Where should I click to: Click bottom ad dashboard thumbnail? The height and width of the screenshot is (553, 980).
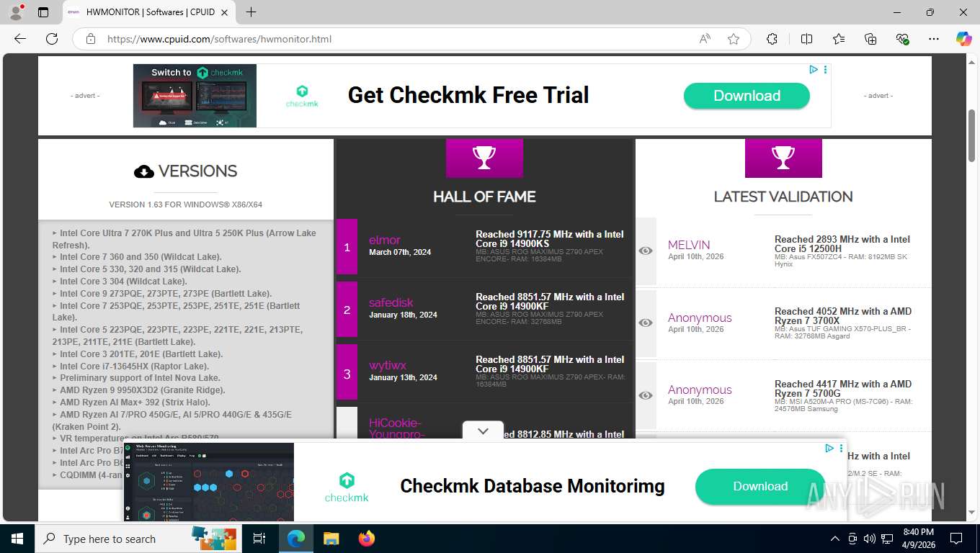(x=208, y=482)
